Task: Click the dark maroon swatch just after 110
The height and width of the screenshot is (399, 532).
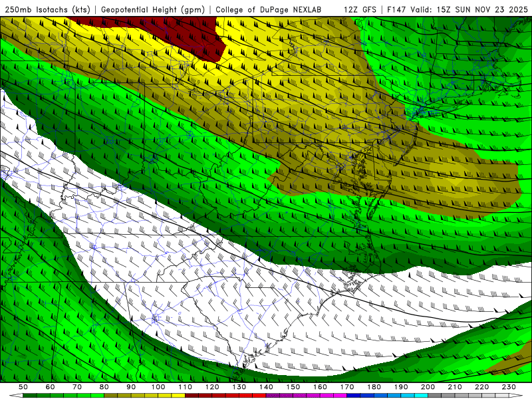Action: click(x=192, y=395)
